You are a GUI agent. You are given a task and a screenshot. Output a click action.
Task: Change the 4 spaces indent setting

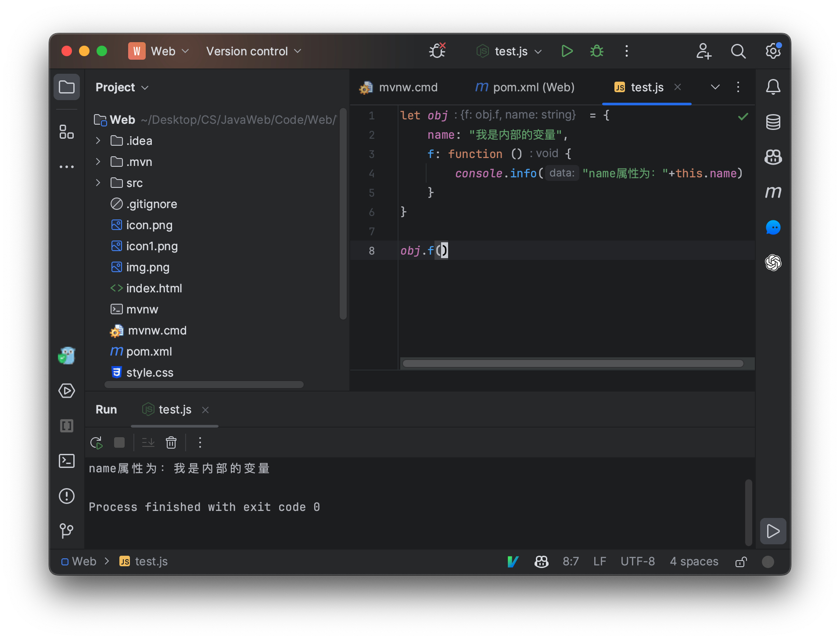(x=694, y=561)
